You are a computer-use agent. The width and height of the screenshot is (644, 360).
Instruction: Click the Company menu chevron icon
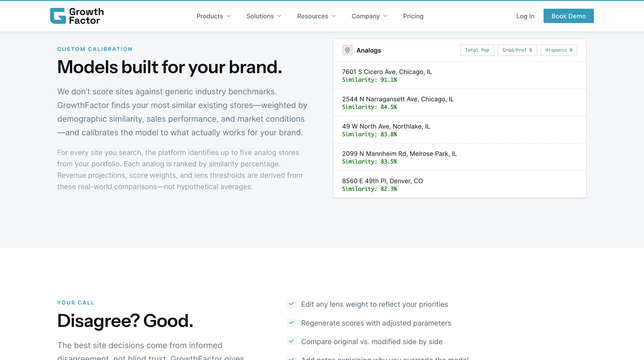tap(385, 16)
